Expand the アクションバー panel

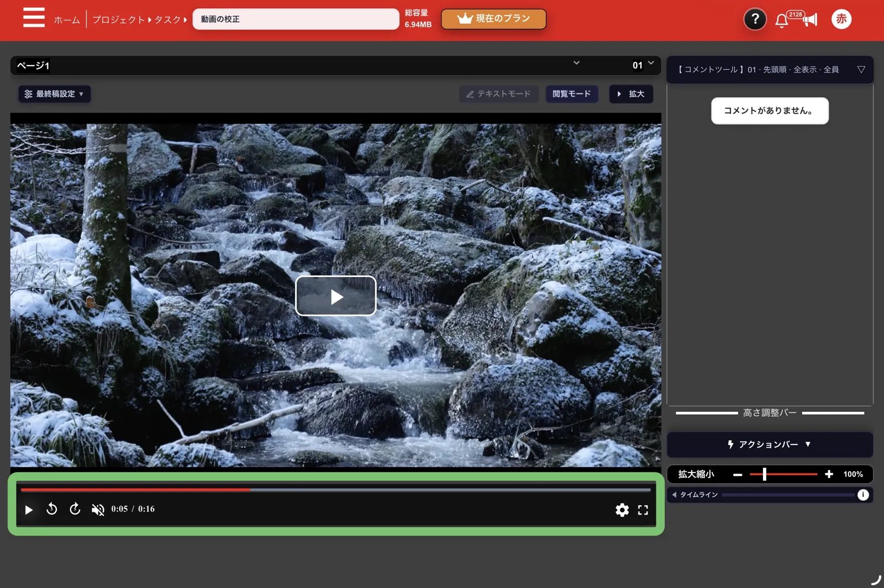[770, 444]
